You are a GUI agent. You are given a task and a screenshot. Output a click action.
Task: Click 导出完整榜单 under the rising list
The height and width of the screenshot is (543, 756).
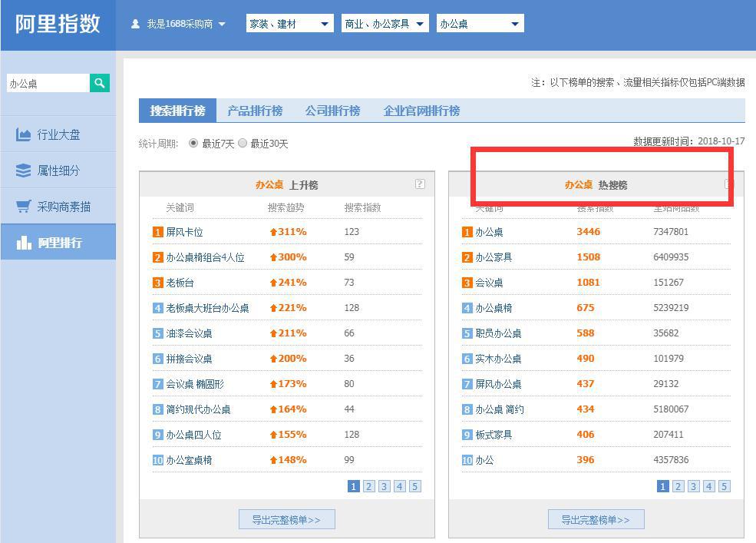(286, 518)
